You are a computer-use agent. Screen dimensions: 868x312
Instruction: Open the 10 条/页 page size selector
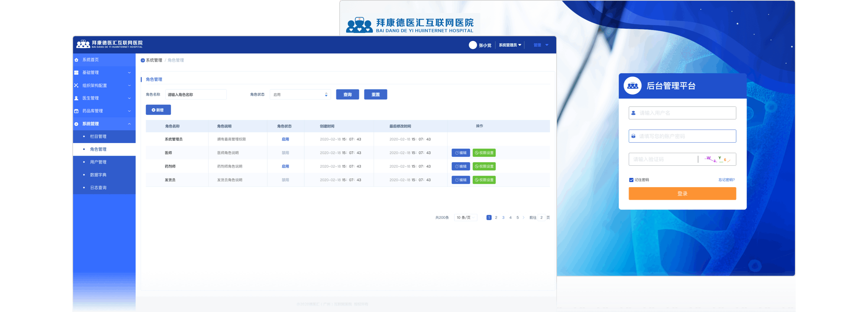coord(465,218)
